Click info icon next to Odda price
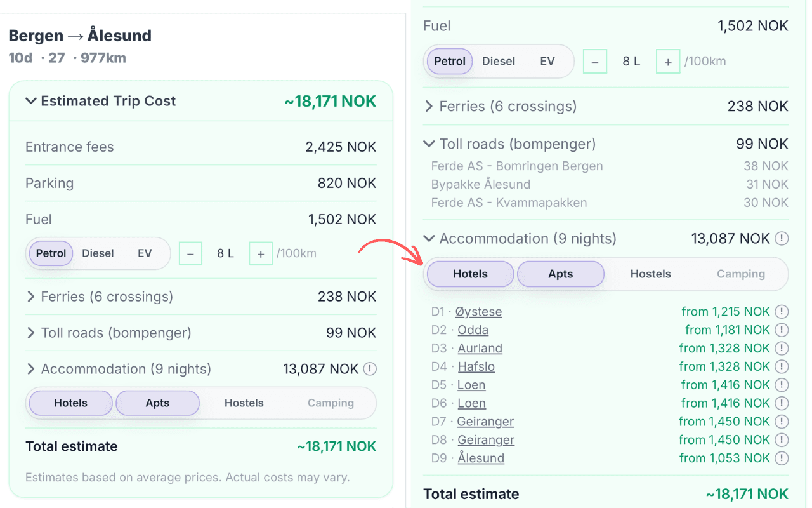 (x=782, y=330)
